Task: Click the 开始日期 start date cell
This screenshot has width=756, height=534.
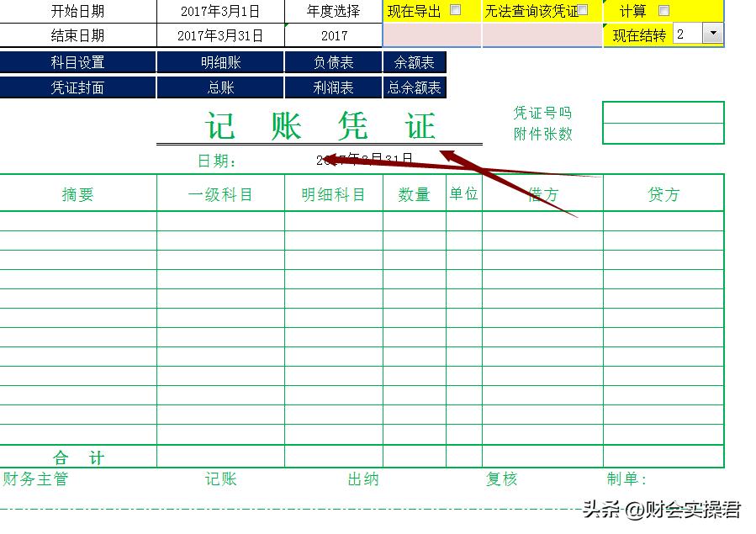Action: (219, 11)
